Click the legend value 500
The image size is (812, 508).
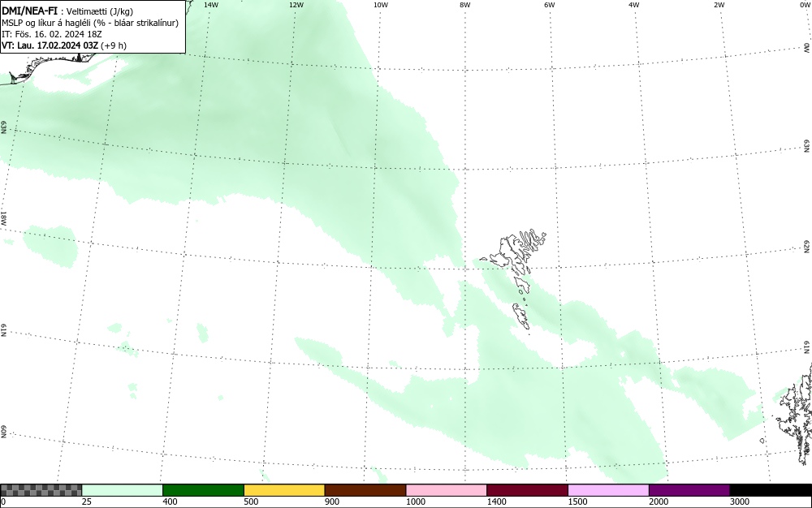pyautogui.click(x=251, y=502)
